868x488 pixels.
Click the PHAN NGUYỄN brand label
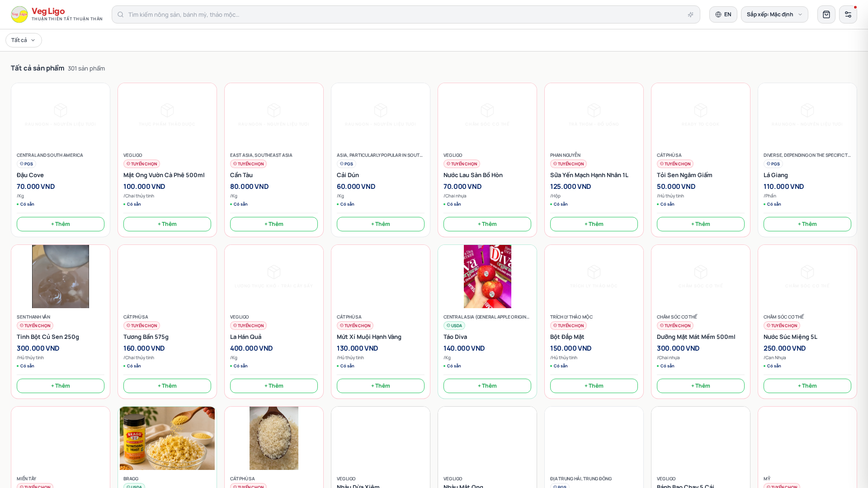click(565, 155)
